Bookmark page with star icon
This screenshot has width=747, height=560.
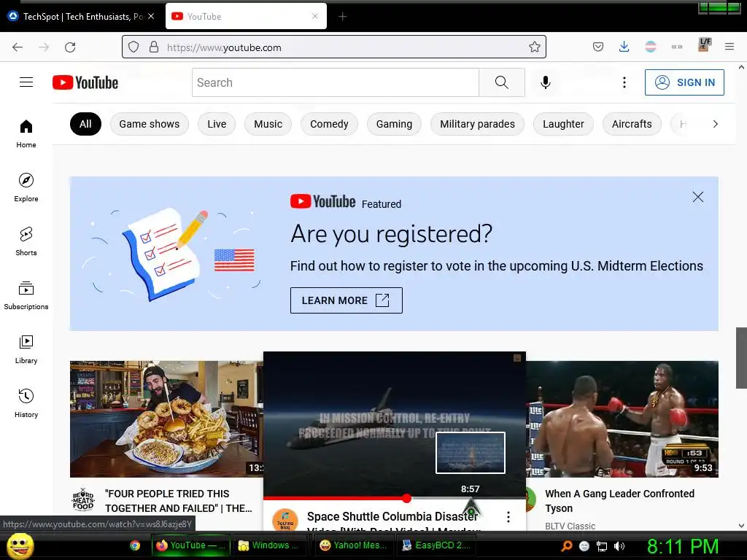pos(535,47)
